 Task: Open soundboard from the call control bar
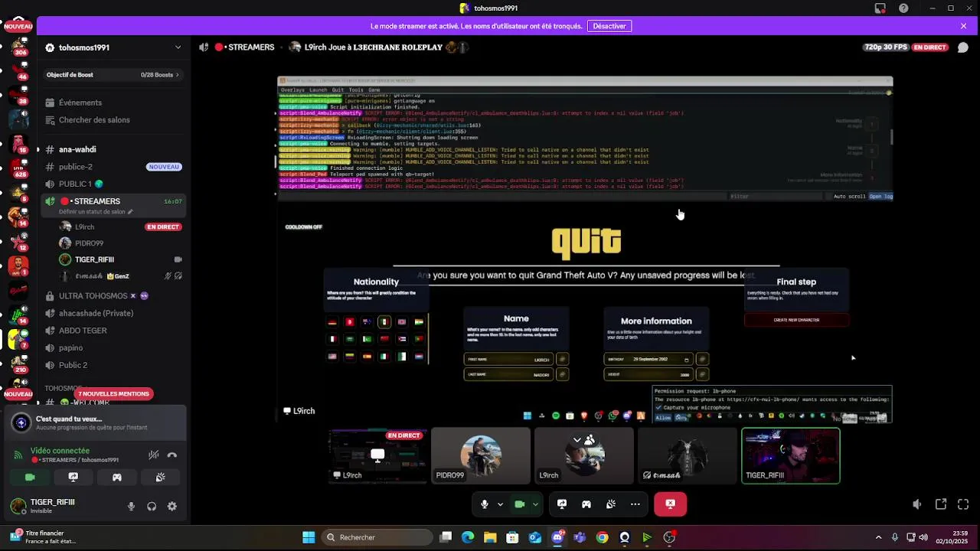[611, 504]
